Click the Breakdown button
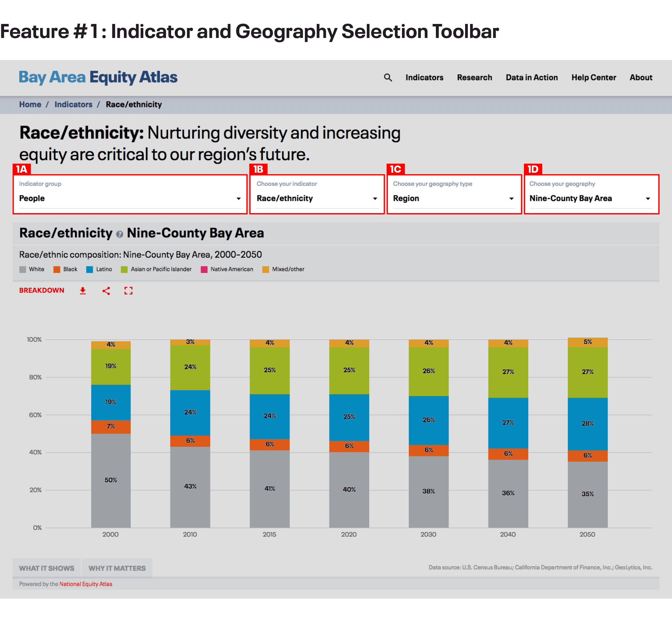672x621 pixels. point(42,290)
